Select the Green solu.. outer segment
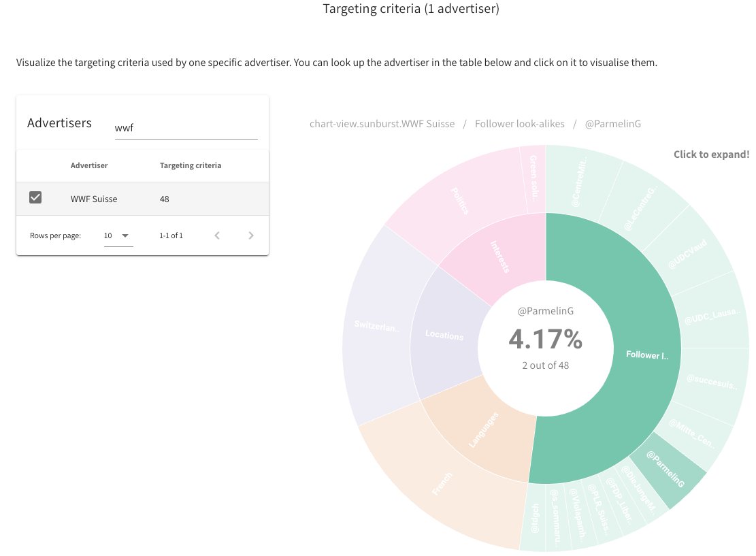The height and width of the screenshot is (556, 756). [x=533, y=178]
